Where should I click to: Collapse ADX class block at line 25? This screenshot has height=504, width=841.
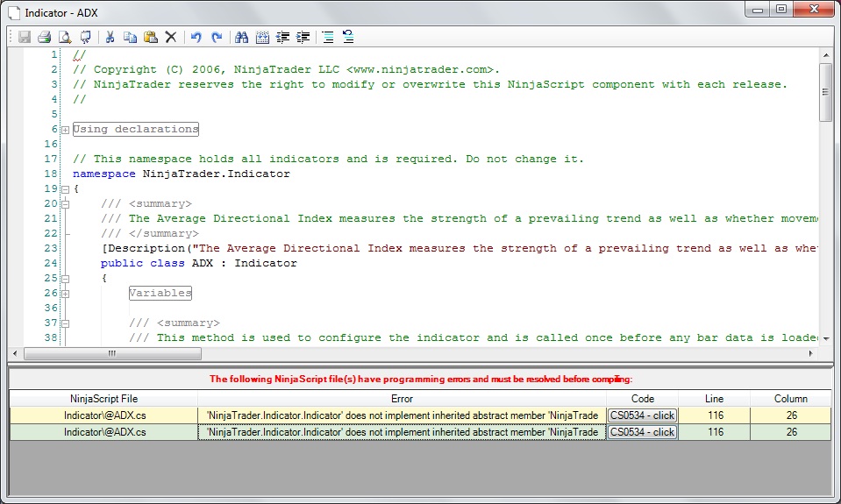point(66,279)
